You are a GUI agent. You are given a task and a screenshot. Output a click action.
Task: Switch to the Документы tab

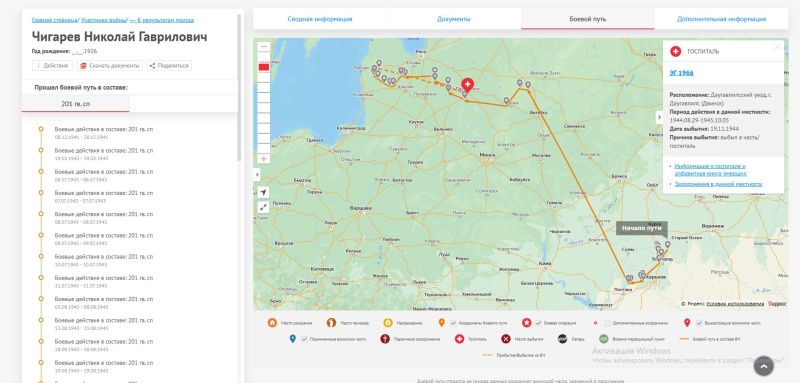pyautogui.click(x=454, y=19)
